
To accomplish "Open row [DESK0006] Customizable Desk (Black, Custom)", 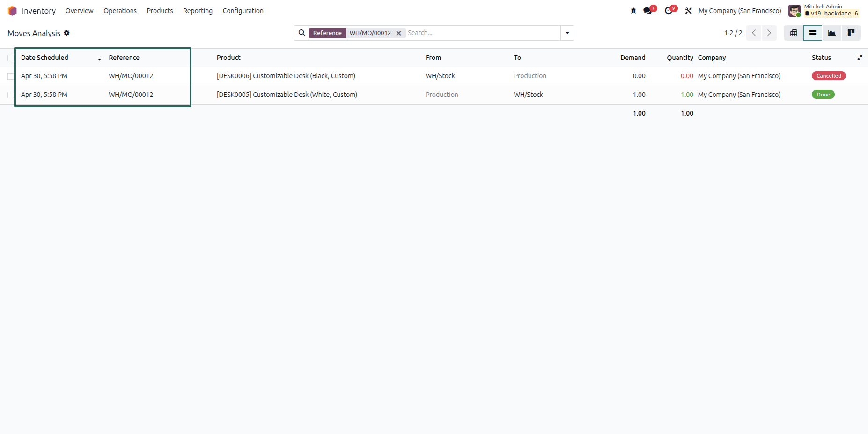I will (434, 76).
